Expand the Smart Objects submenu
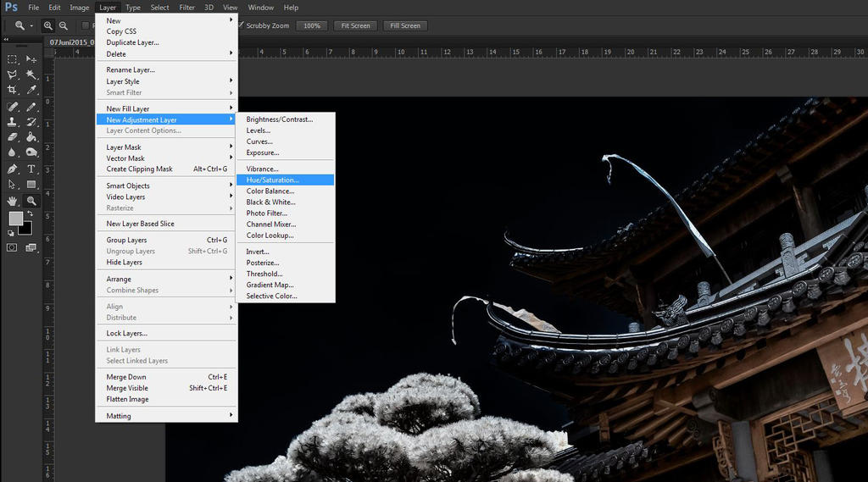 click(x=167, y=186)
